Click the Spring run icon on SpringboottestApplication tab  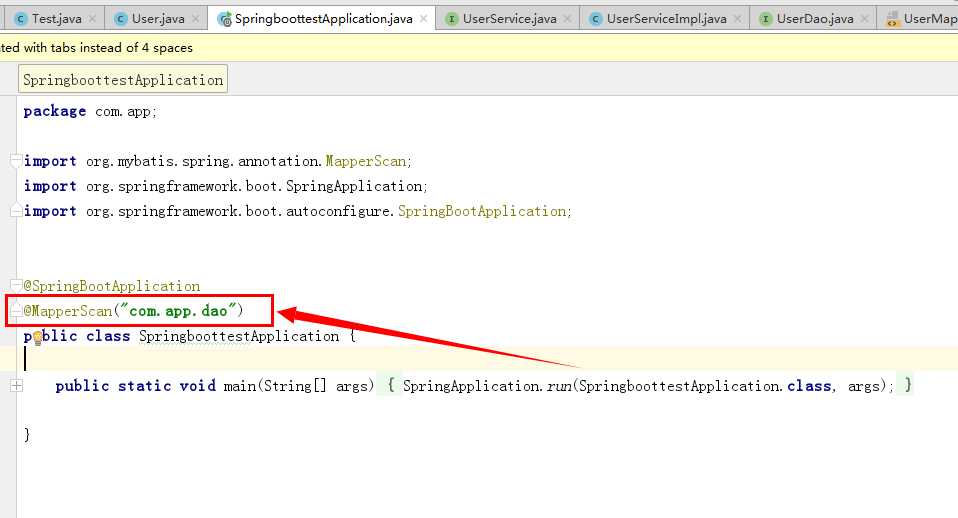(224, 19)
